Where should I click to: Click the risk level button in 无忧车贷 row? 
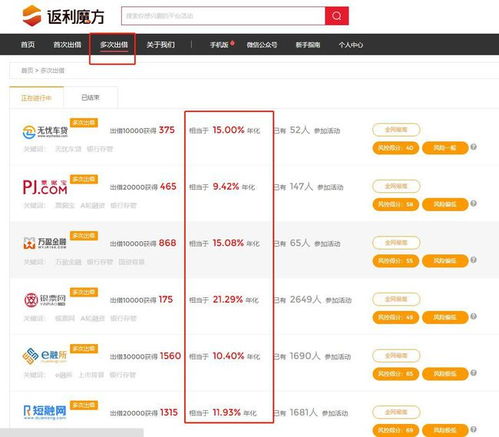tap(445, 148)
